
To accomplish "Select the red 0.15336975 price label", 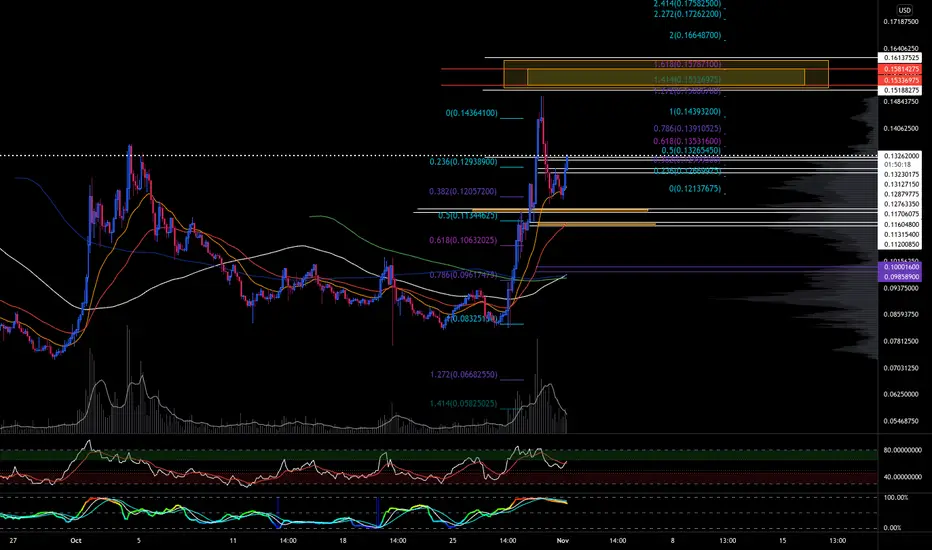I will pos(900,80).
